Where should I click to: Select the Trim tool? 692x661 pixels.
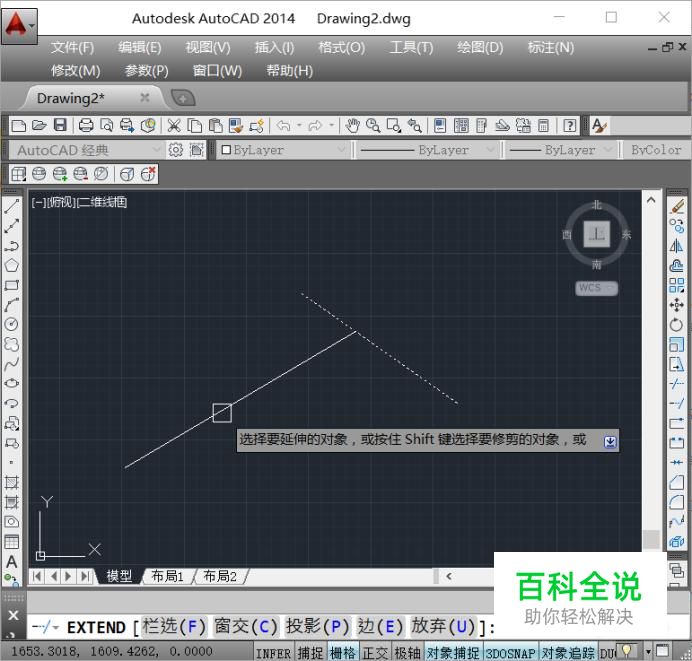677,384
